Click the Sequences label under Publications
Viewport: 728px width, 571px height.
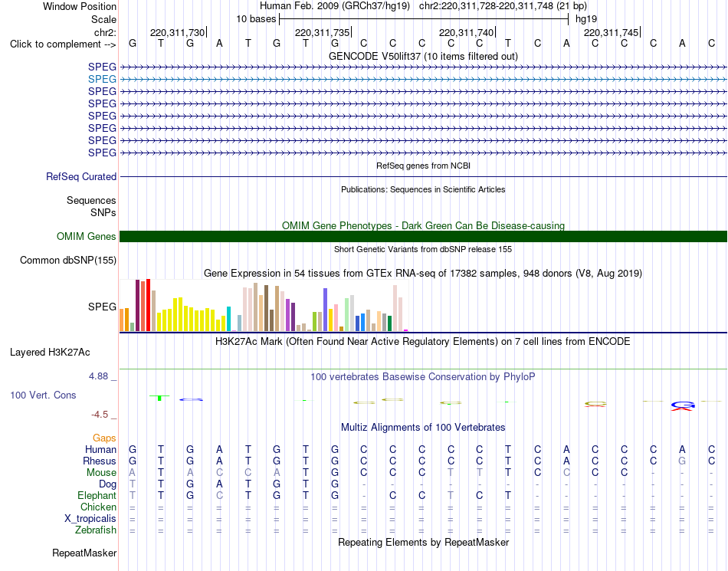(91, 200)
